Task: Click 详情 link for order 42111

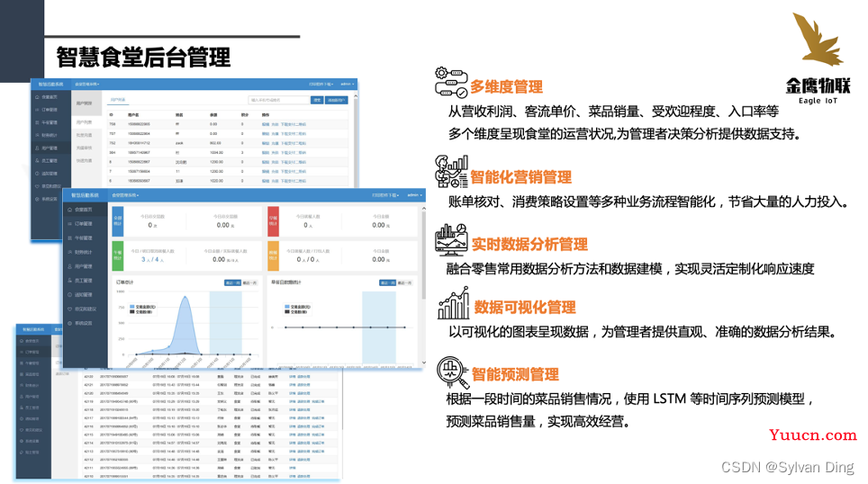Action: tap(293, 468)
